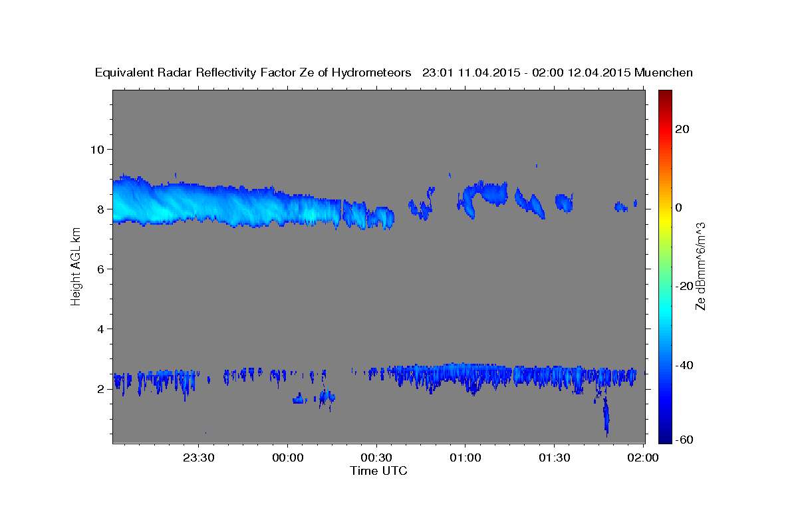Click the 01:30 time tick label
798x532 pixels.
[554, 458]
